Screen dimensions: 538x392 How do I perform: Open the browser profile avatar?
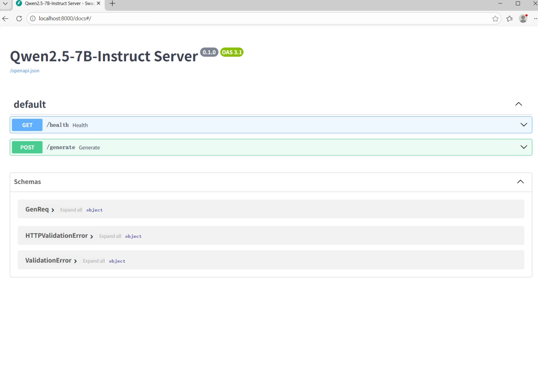(523, 18)
